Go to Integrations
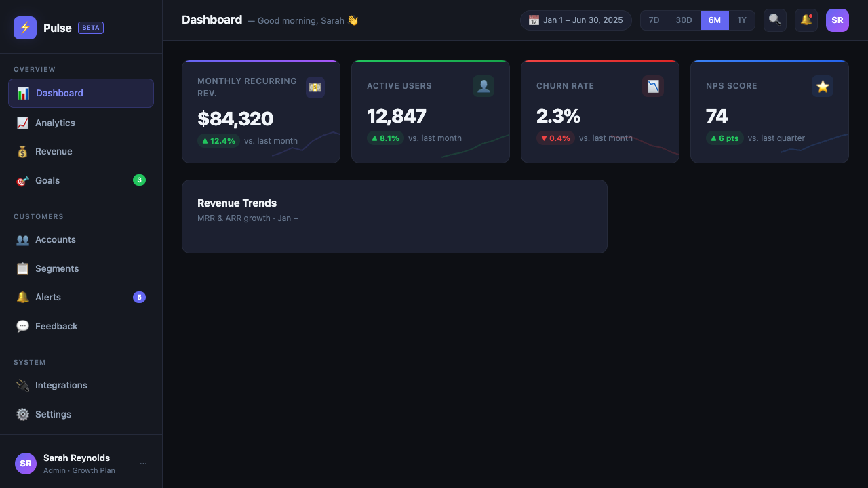This screenshot has height=488, width=868. point(81,385)
